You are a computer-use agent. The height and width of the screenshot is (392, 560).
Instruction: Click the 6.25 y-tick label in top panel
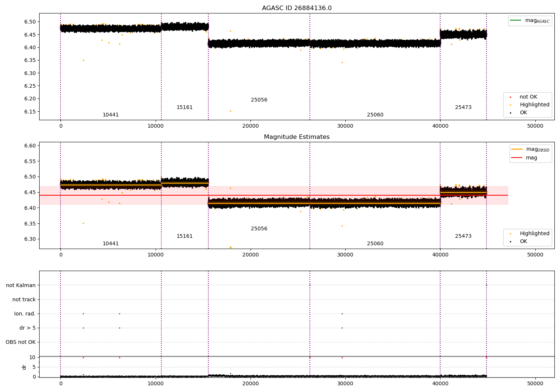(x=30, y=86)
